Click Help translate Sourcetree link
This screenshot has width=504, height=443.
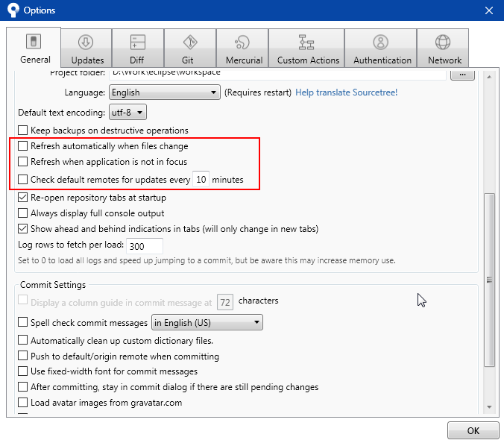(x=346, y=92)
